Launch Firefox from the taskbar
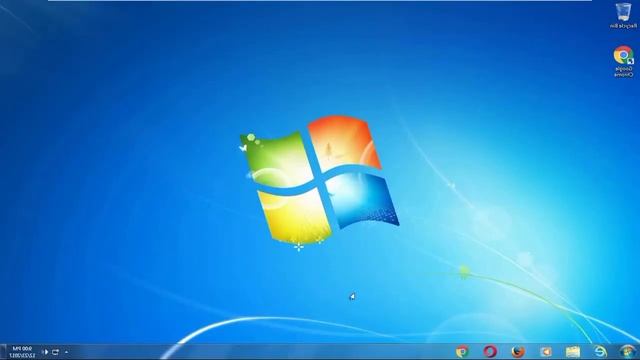The height and width of the screenshot is (360, 640). 518,351
